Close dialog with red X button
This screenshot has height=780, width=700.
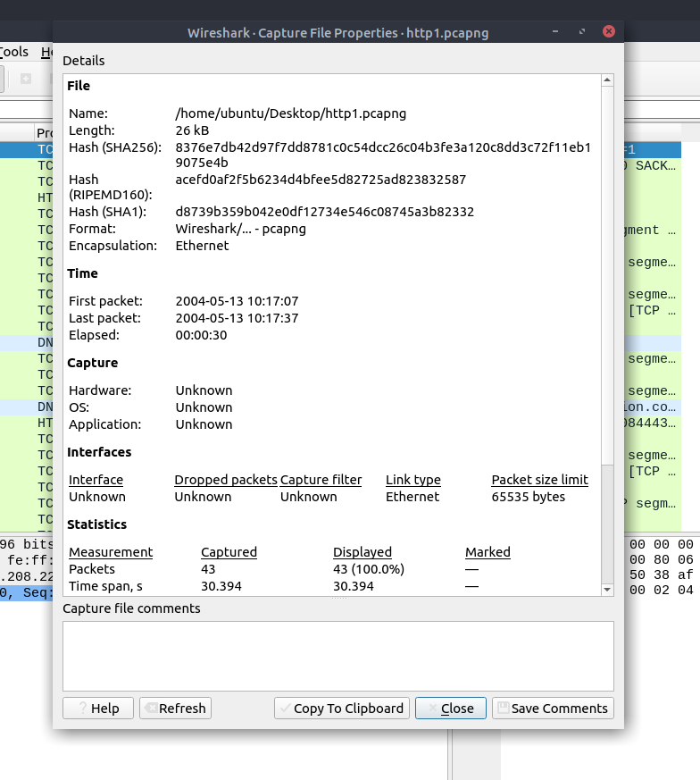(x=609, y=31)
